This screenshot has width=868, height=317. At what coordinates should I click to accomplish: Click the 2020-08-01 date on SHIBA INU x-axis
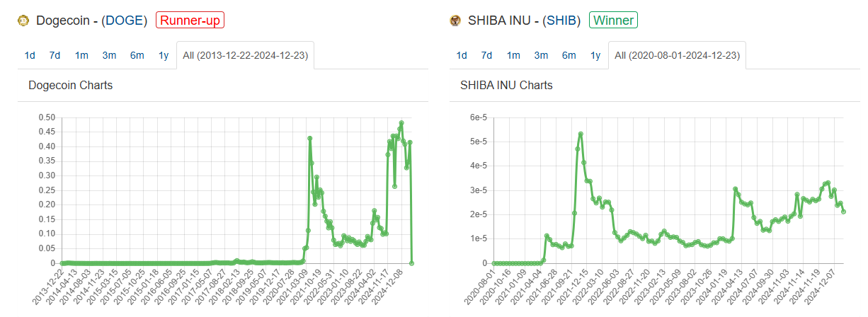(480, 287)
